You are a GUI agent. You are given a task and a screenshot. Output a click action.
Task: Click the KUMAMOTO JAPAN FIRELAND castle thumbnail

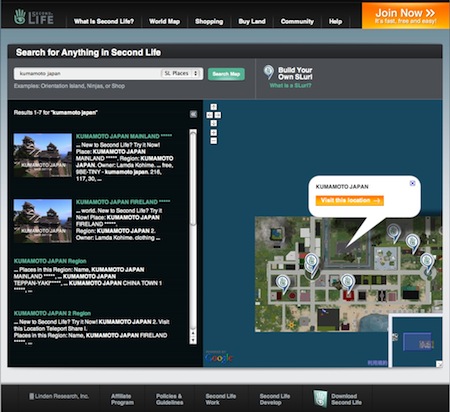pyautogui.click(x=43, y=221)
